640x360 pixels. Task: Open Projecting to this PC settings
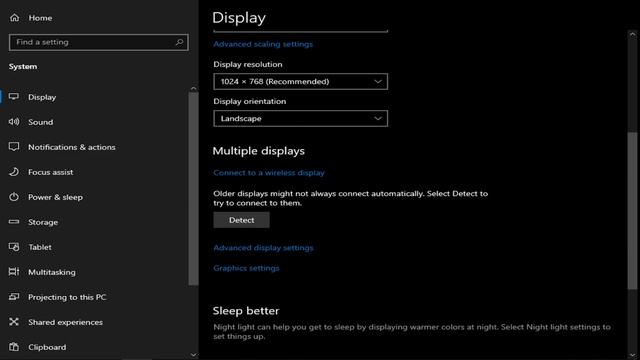click(67, 297)
